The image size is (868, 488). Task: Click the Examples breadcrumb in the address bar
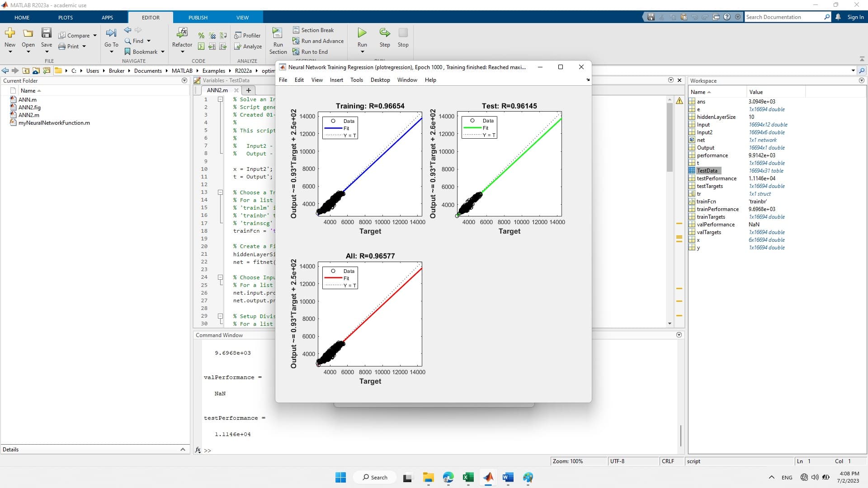click(x=214, y=71)
